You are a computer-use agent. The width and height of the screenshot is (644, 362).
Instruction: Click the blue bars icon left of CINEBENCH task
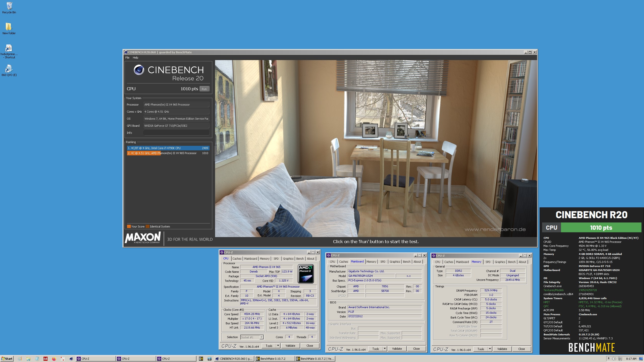(x=209, y=359)
